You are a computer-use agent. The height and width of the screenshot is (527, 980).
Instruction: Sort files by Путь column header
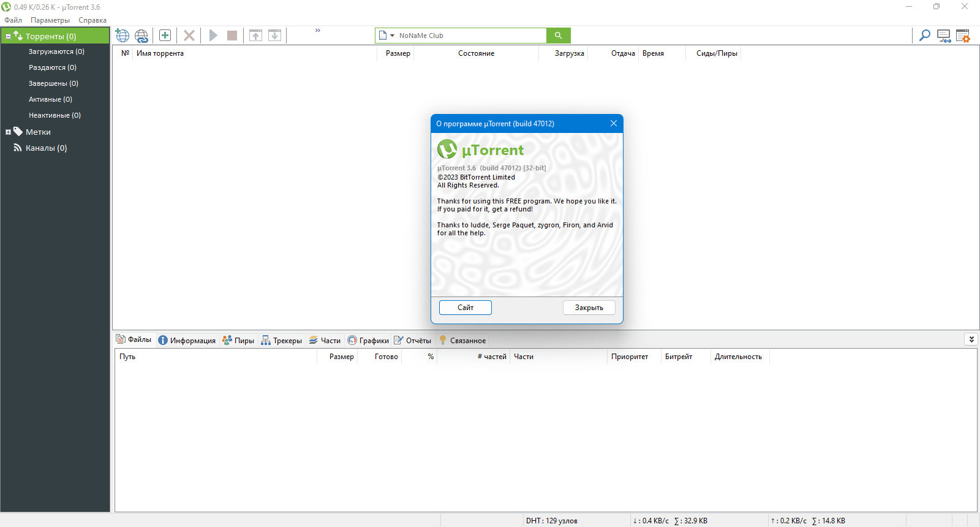click(216, 357)
